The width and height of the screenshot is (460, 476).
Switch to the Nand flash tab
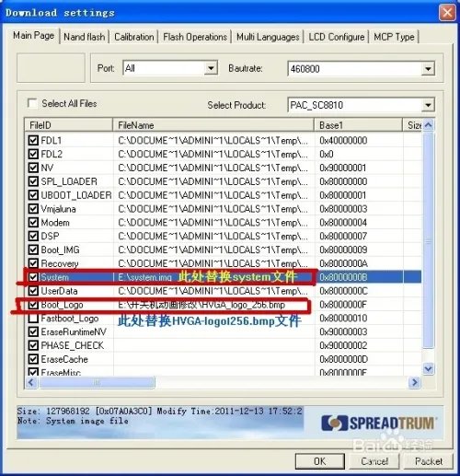tap(84, 37)
